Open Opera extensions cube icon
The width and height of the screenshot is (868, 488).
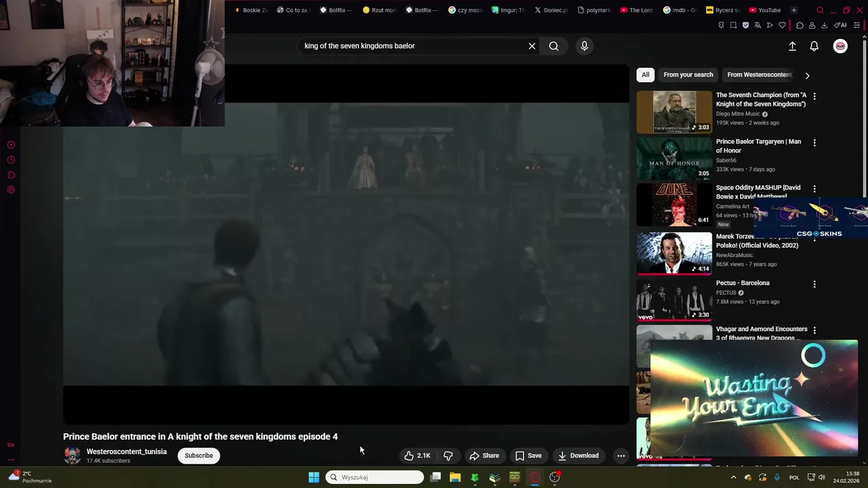[x=800, y=25]
